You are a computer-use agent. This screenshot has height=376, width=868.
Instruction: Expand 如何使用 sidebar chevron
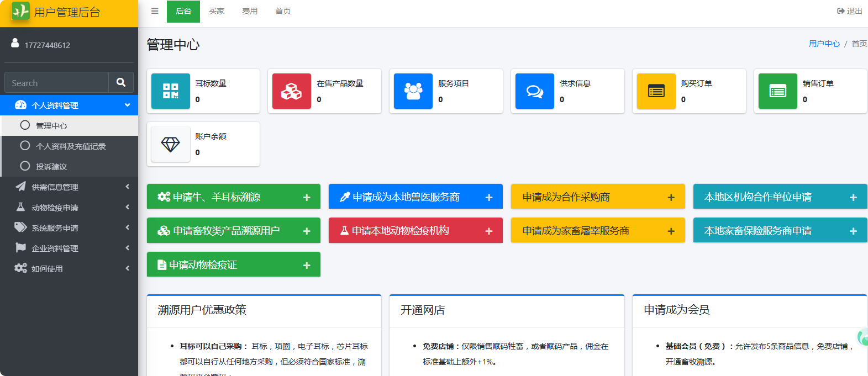point(128,268)
